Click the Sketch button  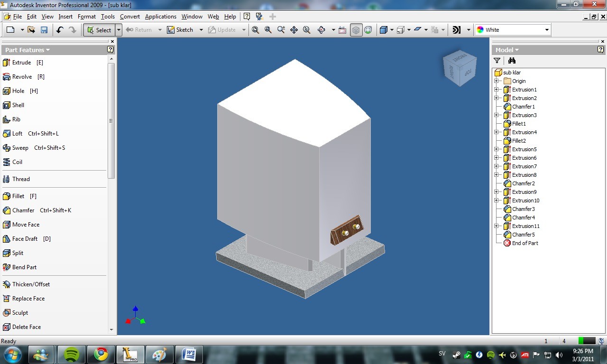(x=180, y=30)
